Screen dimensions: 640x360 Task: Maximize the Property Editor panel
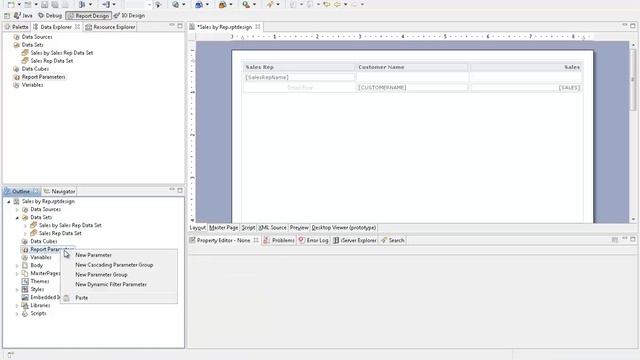coord(633,239)
